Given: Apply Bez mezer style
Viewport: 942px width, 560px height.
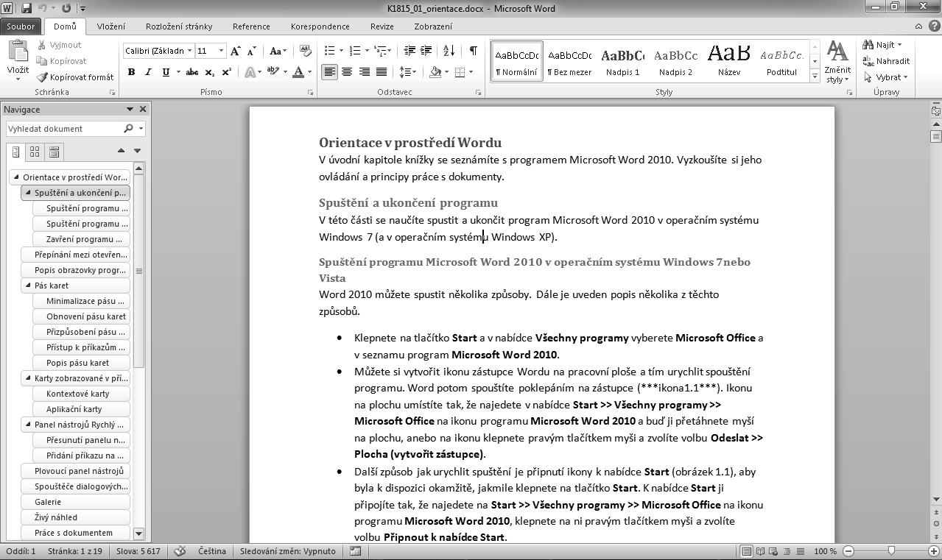Looking at the screenshot, I should click(x=569, y=61).
